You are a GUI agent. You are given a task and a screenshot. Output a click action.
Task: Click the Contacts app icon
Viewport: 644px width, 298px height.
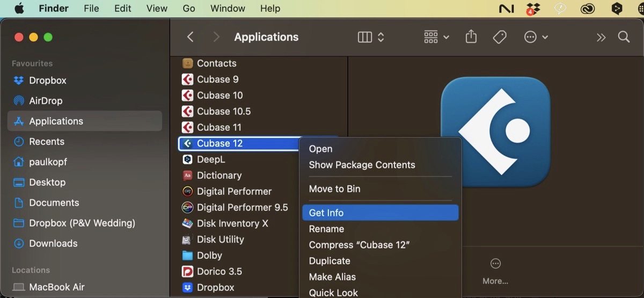click(187, 63)
